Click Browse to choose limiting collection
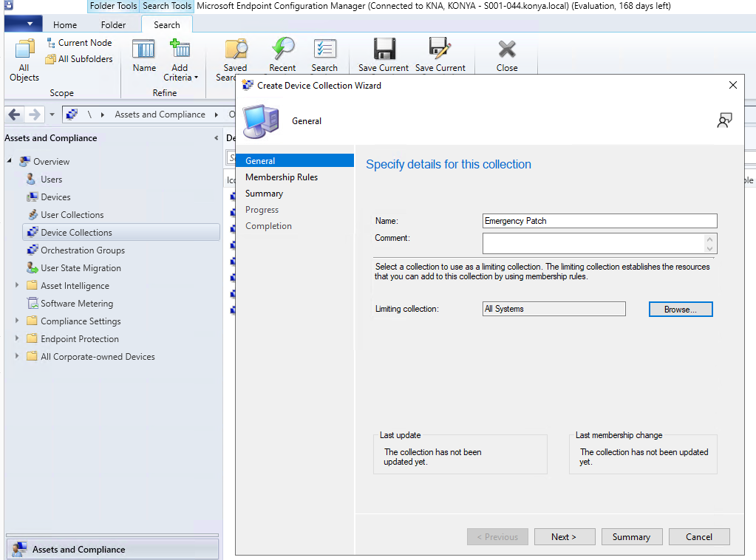The image size is (756, 560). 681,310
